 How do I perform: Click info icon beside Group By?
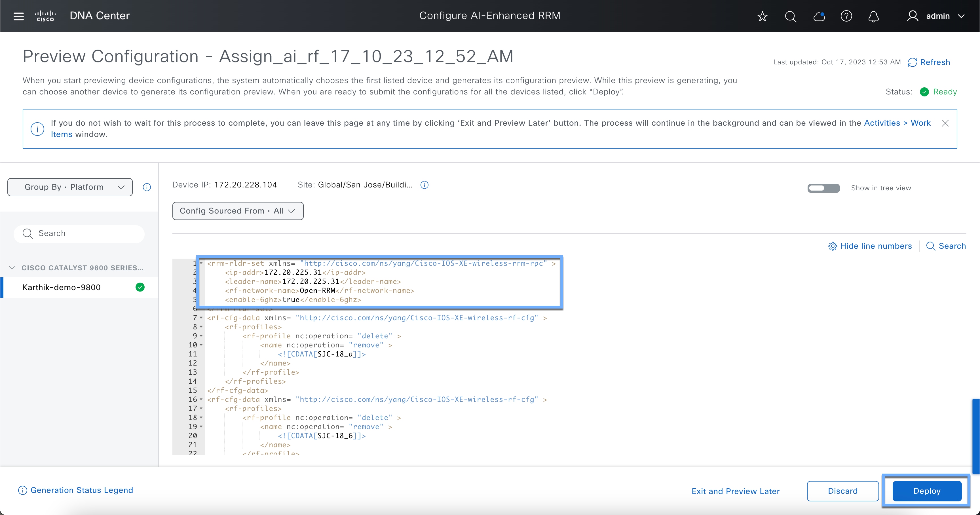tap(147, 187)
